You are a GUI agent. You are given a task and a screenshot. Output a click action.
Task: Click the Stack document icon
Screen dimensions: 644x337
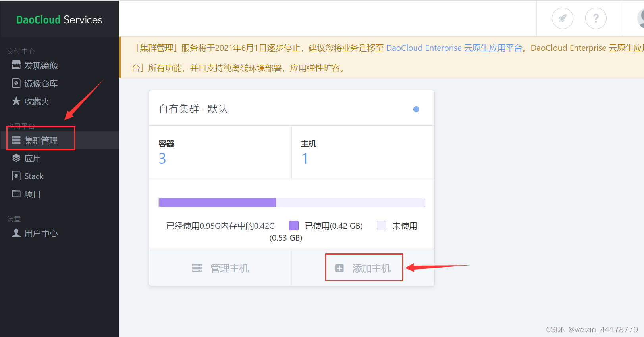16,176
